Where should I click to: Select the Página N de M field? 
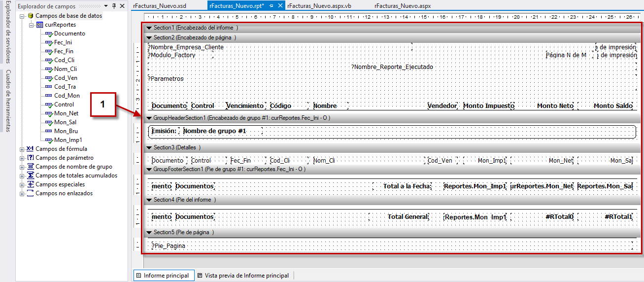(x=569, y=55)
